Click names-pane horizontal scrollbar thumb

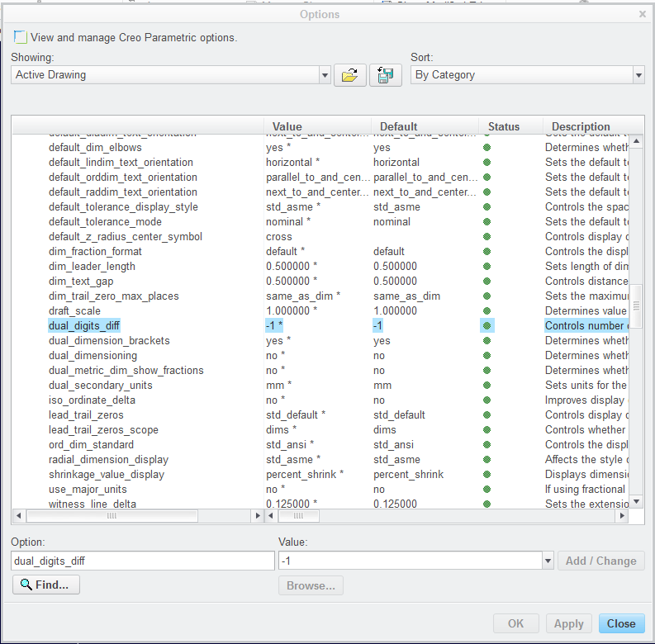tap(112, 516)
